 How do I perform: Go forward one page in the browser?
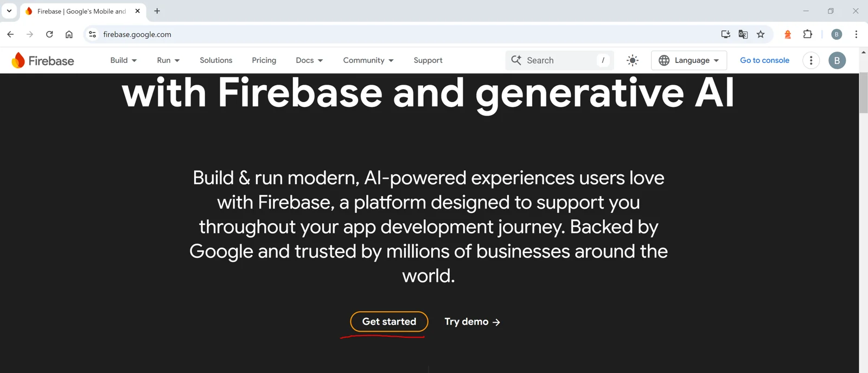(x=30, y=34)
